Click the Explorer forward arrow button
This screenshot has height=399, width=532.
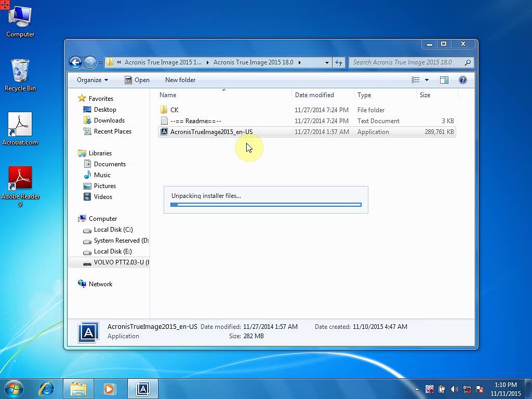point(90,62)
